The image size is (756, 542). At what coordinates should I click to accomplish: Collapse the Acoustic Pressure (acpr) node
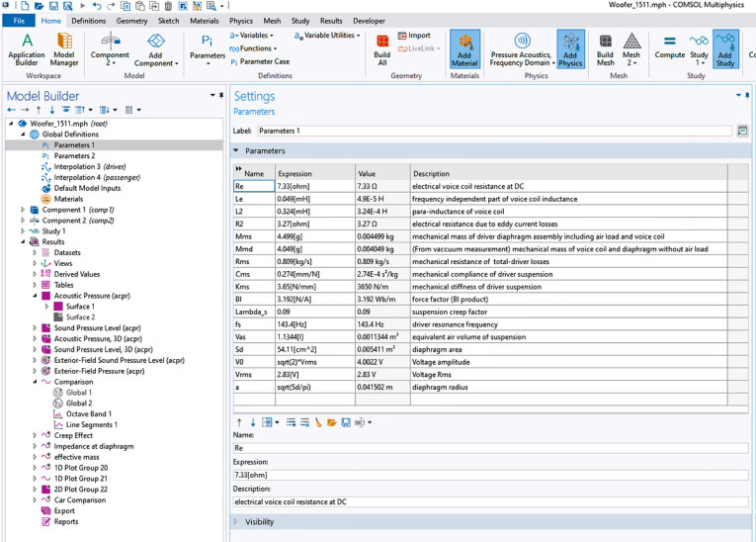35,296
